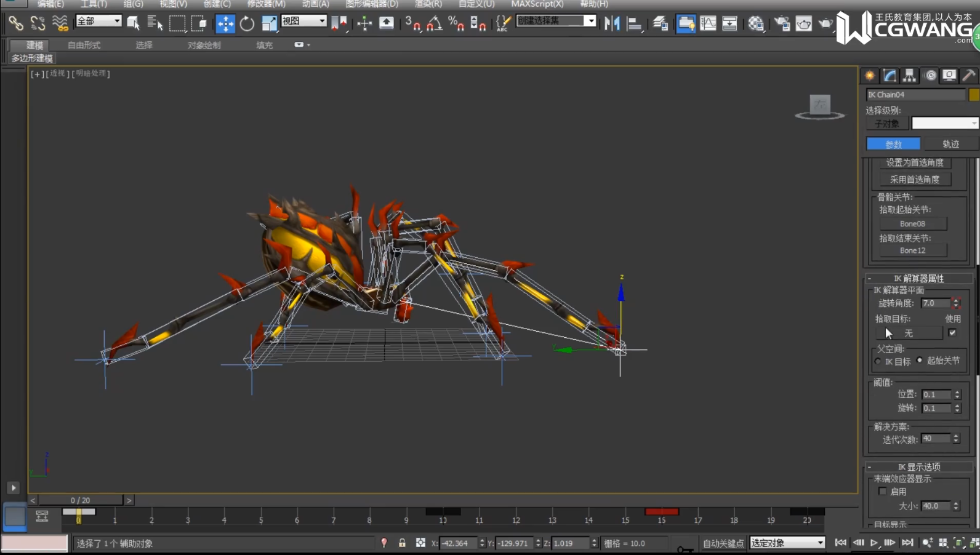Activate the Select Object tool
The height and width of the screenshot is (555, 980).
[133, 23]
